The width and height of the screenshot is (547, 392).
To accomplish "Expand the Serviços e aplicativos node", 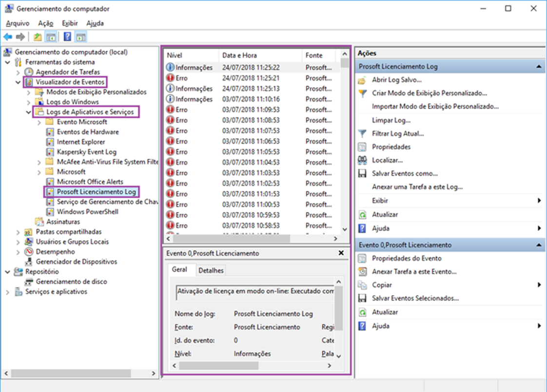I will (8, 292).
